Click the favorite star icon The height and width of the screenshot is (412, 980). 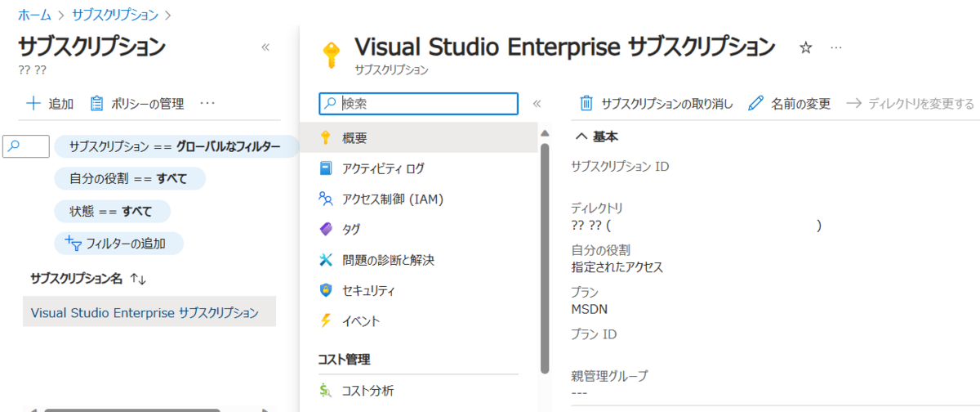[x=805, y=48]
